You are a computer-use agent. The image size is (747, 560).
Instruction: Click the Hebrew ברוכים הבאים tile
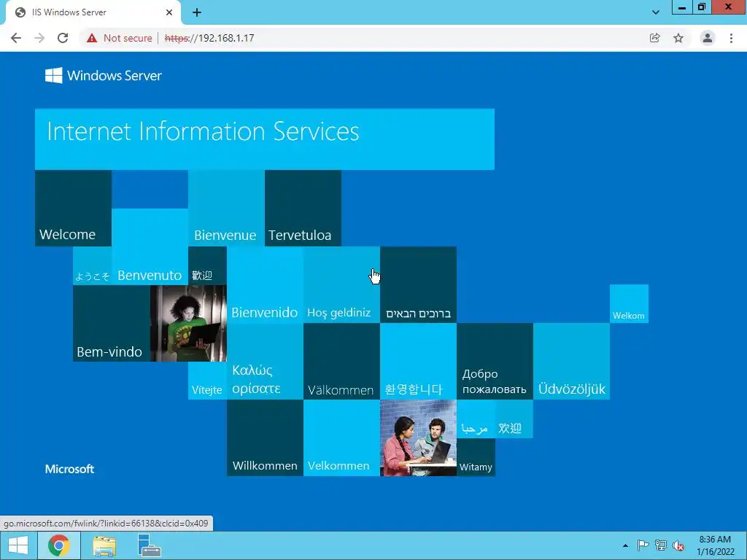[x=418, y=285]
